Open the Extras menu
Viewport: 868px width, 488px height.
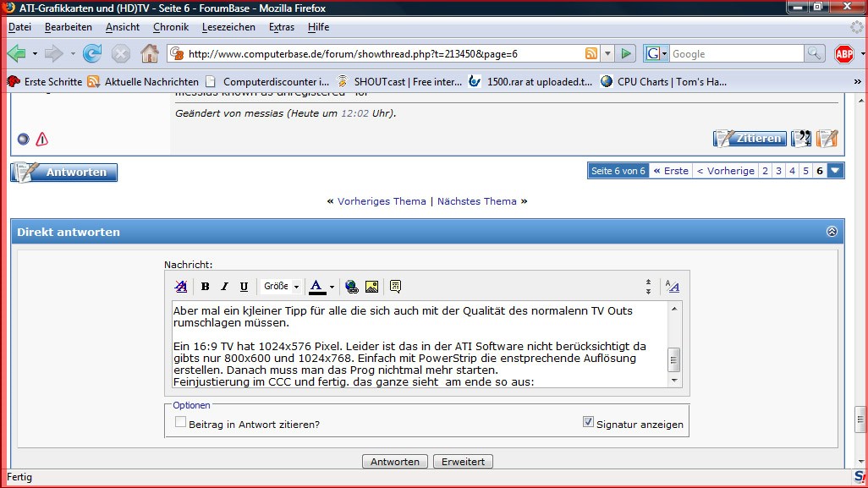coord(281,26)
